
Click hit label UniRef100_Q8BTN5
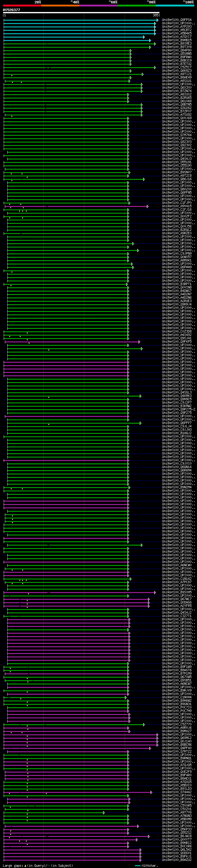(177, 104)
